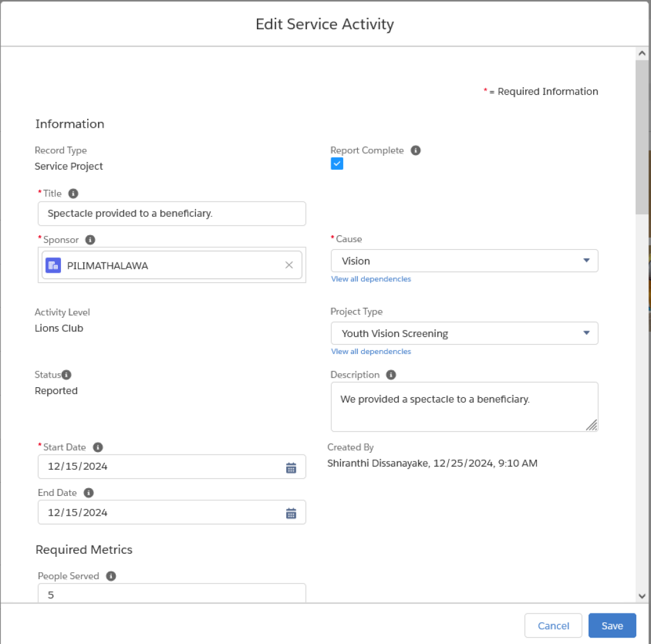Click the Created By 'Shiranthi Dissanayake' text

[x=378, y=463]
